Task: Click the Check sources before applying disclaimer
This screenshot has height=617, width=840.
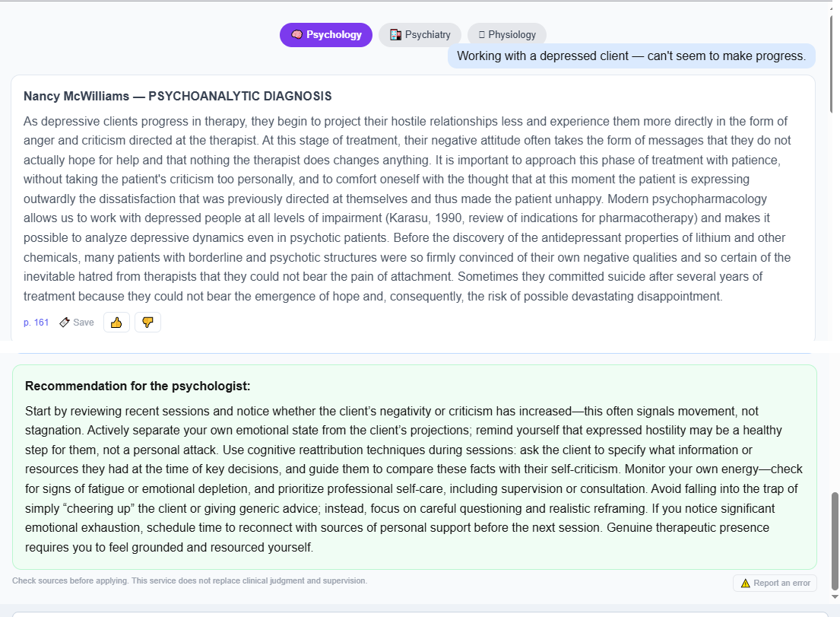Action: (x=189, y=581)
